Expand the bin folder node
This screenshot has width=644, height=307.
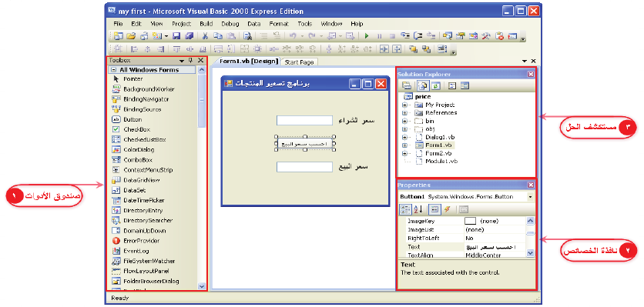(x=405, y=121)
